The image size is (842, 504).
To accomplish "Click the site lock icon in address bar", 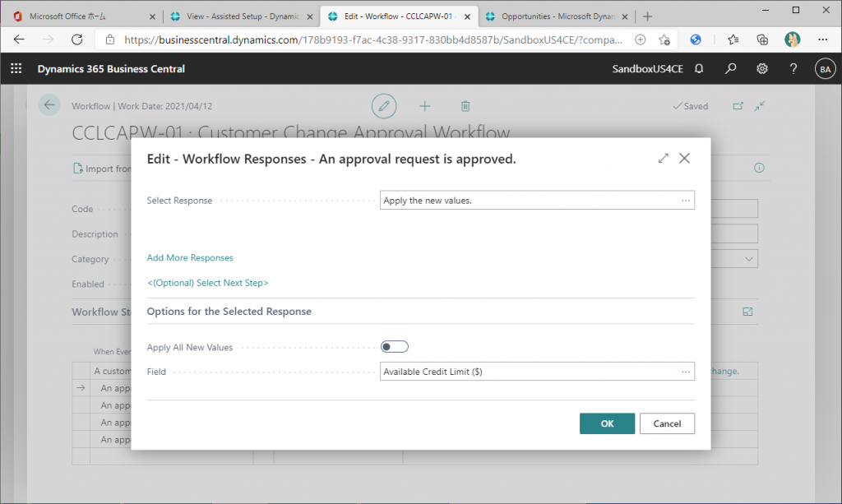I will pos(110,39).
